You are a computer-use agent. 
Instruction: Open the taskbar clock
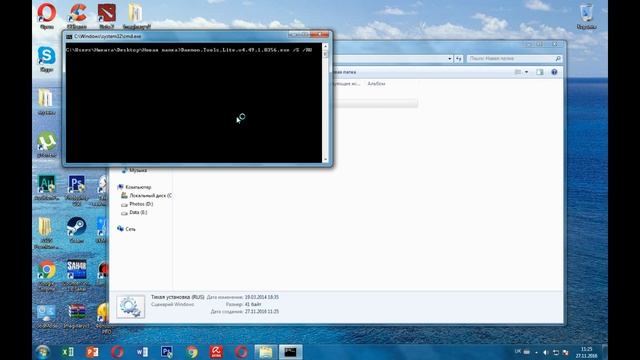pyautogui.click(x=586, y=352)
